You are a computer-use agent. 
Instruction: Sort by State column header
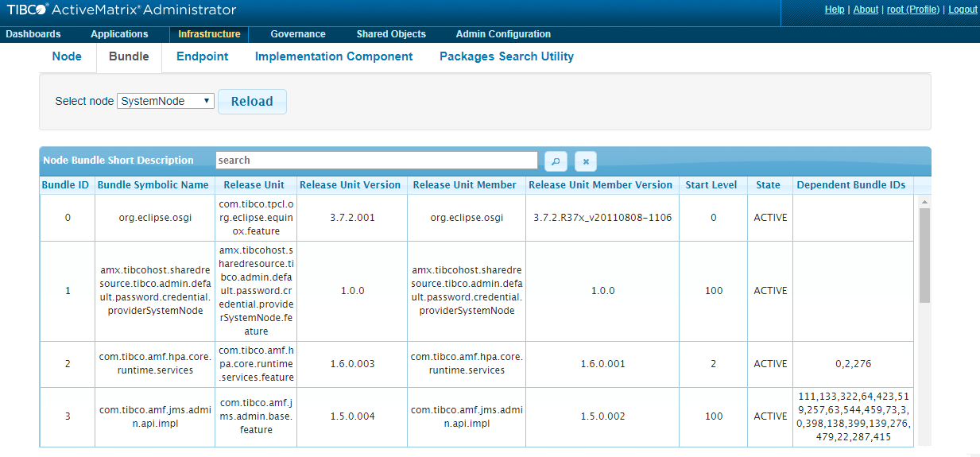coord(768,185)
